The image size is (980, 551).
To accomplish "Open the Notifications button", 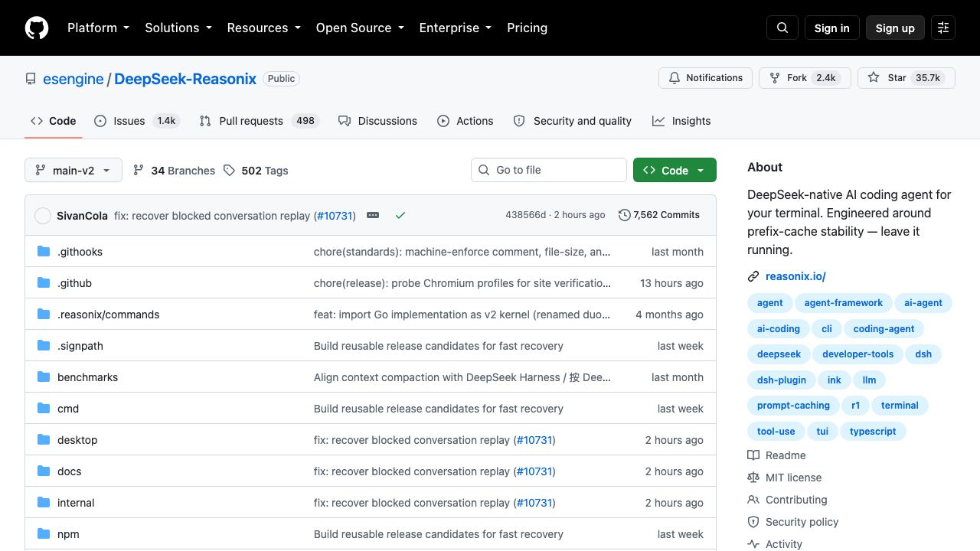I will pos(705,78).
